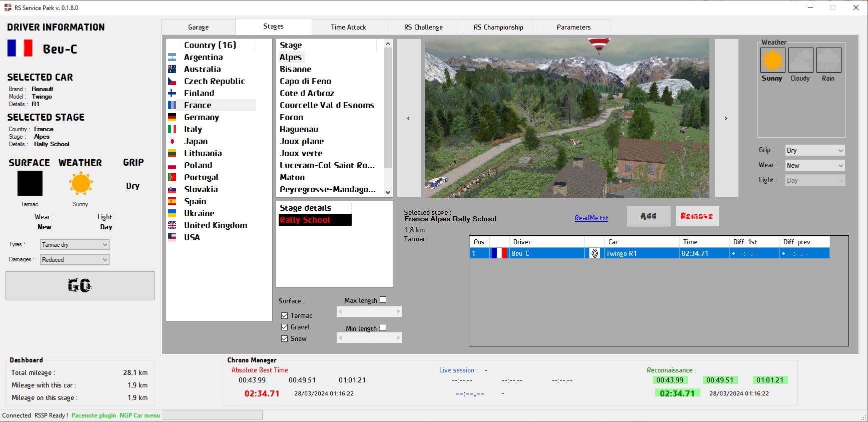Viewport: 868px width, 422px height.
Task: Click the Spain flag icon
Action: coord(172,201)
